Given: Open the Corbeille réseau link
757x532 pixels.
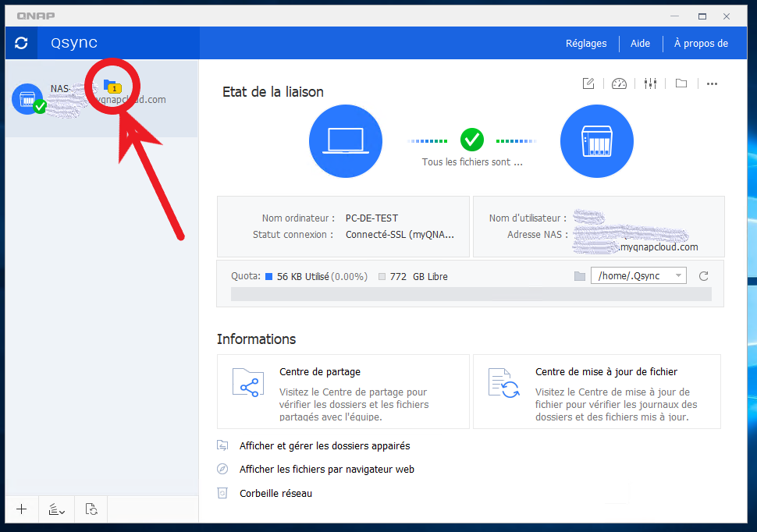Looking at the screenshot, I should (x=275, y=493).
